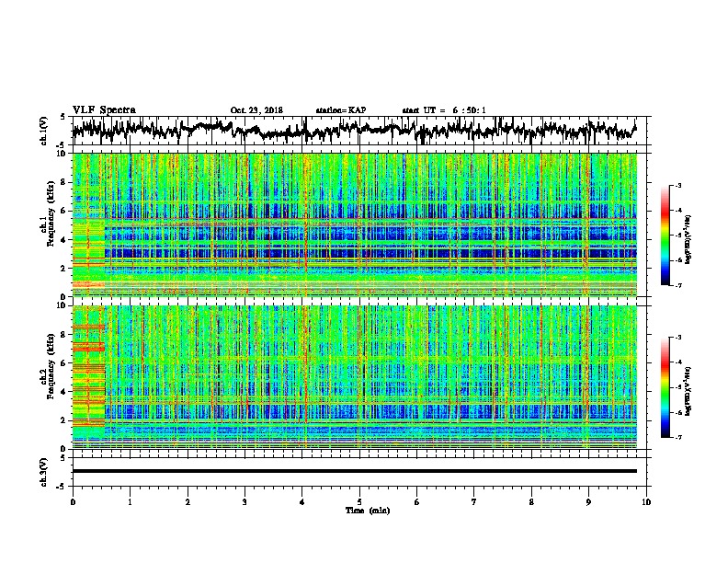The image size is (728, 563).
Task: Click the time axis tick label "7"
Action: (474, 502)
